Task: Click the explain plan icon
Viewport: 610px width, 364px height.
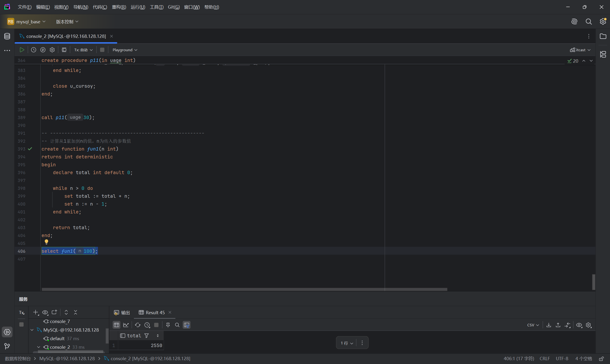Action: coord(43,50)
